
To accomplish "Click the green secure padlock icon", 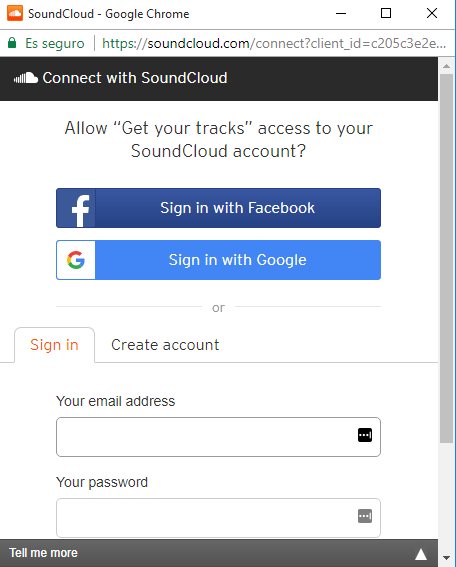I will tap(12, 43).
